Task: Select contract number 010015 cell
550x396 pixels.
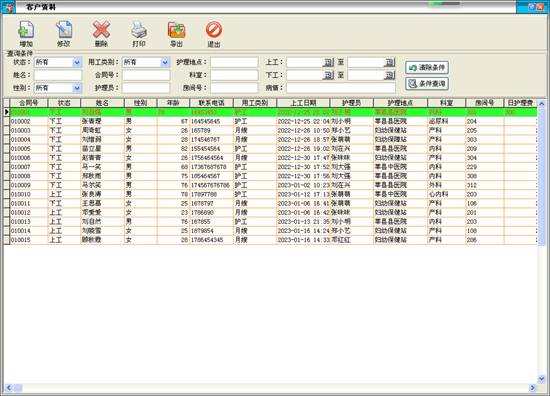Action: (29, 240)
